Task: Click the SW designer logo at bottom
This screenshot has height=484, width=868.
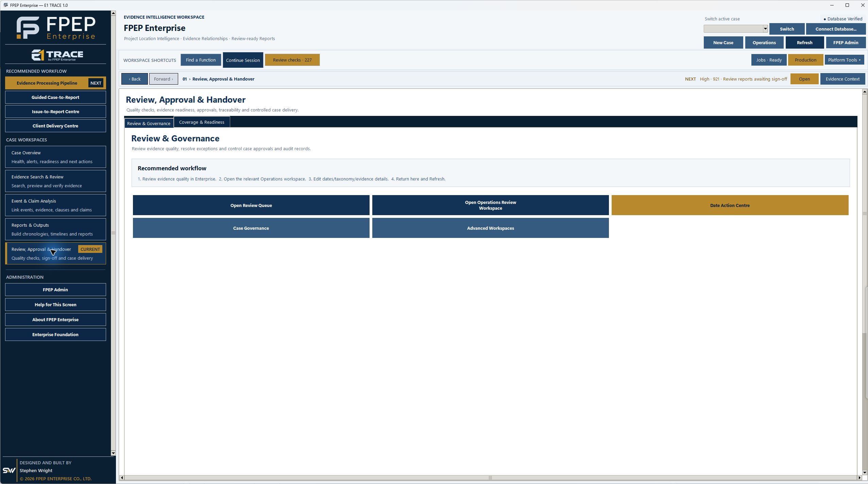Action: pyautogui.click(x=9, y=470)
